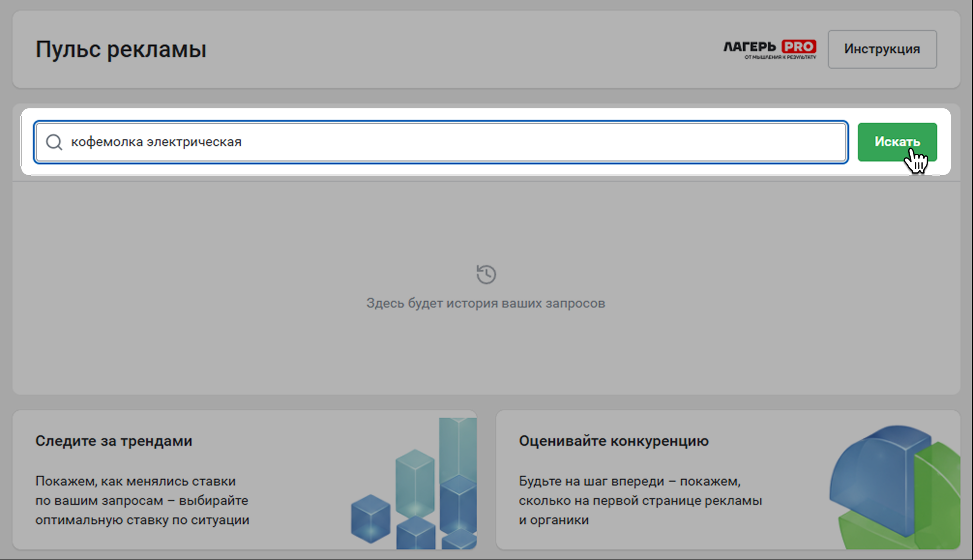Viewport: 973px width, 560px height.
Task: Click the history clock icon
Action: (486, 274)
